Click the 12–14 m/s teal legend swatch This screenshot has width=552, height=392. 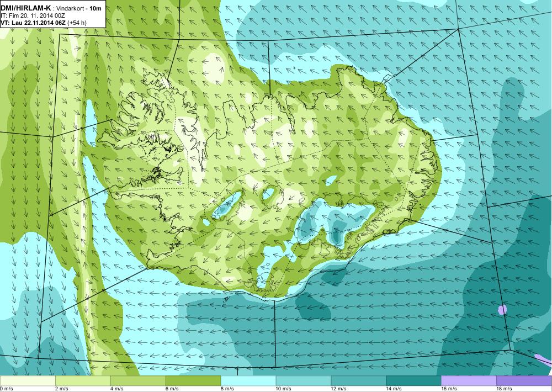click(x=358, y=381)
